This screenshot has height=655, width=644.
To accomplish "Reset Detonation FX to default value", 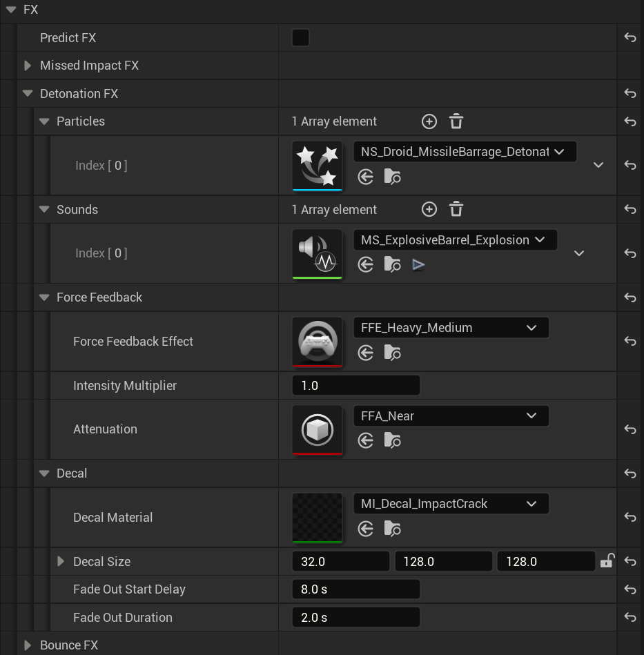I will point(630,94).
